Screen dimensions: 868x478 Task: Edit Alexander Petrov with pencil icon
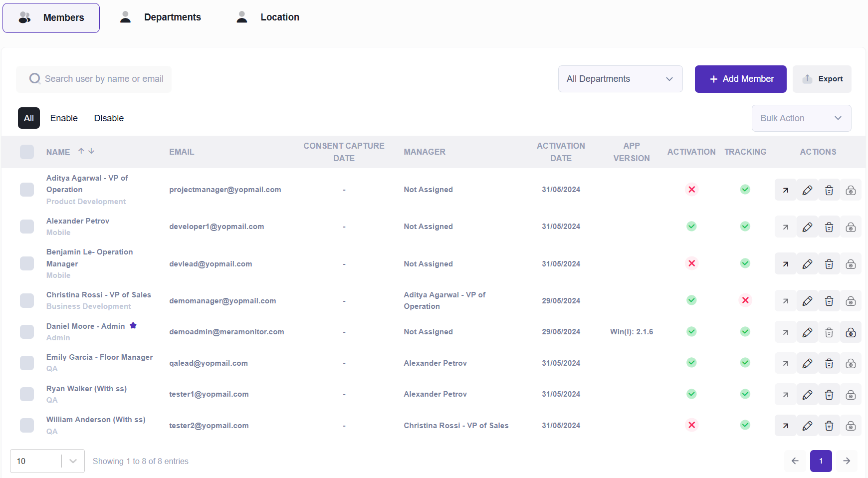[x=807, y=227]
